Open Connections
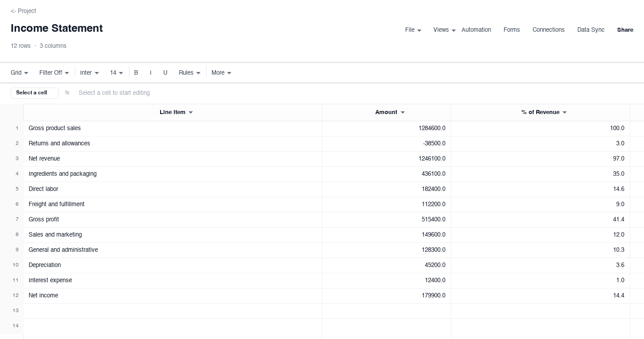644x339 pixels. [548, 30]
